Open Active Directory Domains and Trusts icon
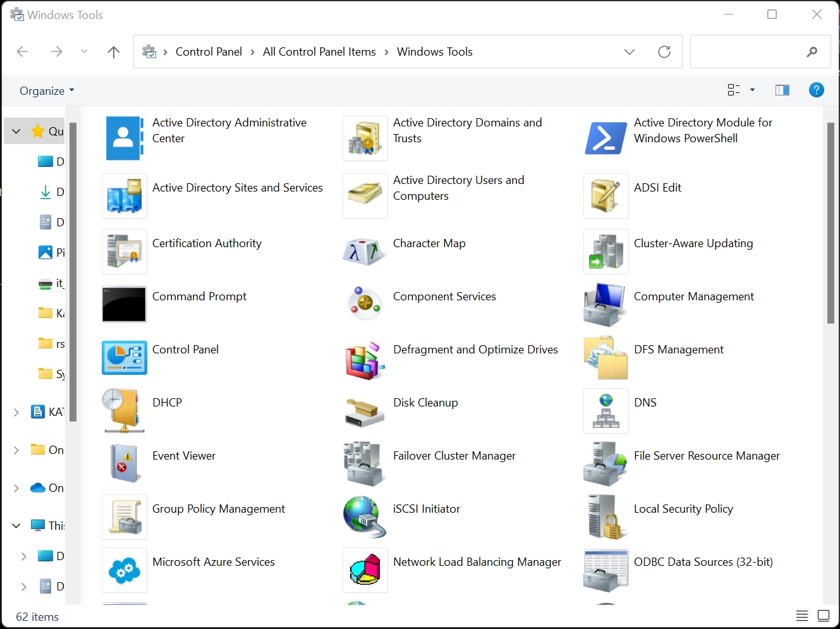 365,138
